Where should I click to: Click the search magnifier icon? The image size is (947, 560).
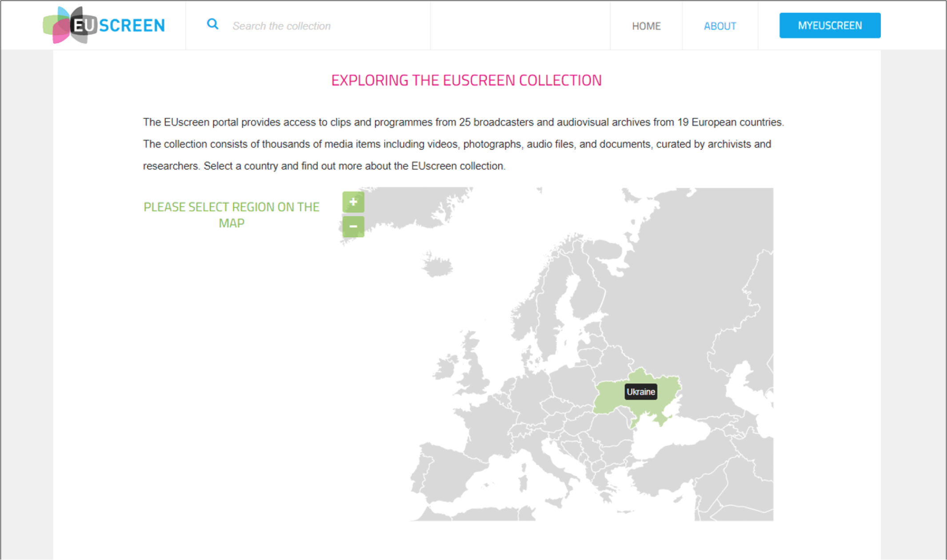(x=213, y=24)
